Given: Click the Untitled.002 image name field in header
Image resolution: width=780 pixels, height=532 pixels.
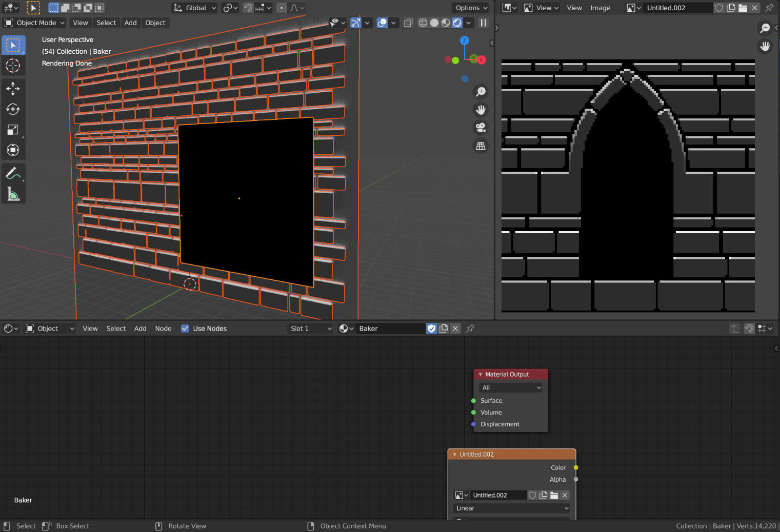Looking at the screenshot, I should pos(678,8).
